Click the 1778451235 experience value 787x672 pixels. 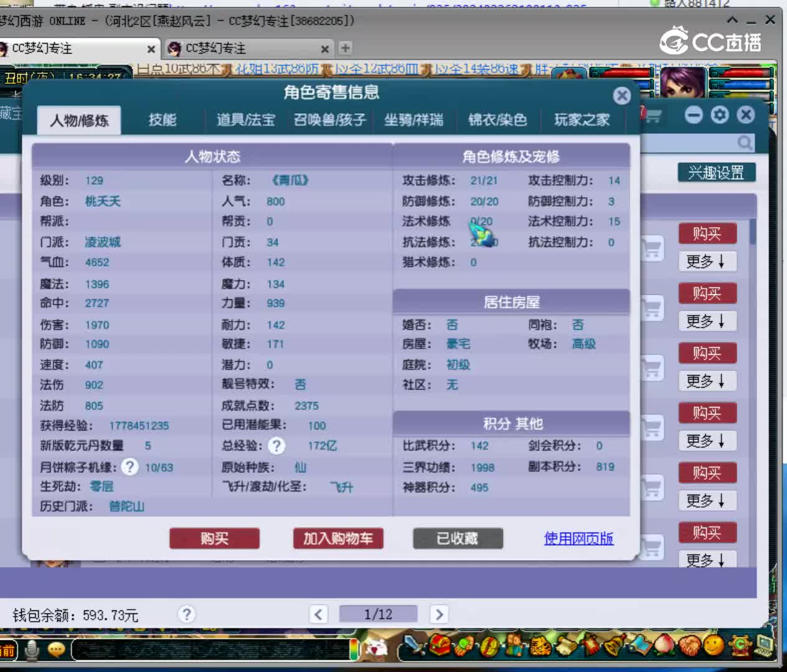click(x=139, y=426)
